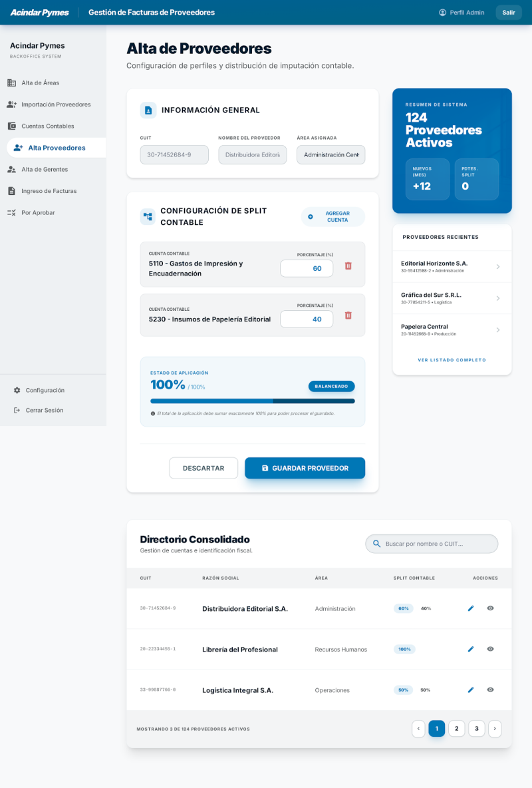Image resolution: width=532 pixels, height=788 pixels.
Task: Open the Área Asignada dropdown
Action: [x=331, y=155]
